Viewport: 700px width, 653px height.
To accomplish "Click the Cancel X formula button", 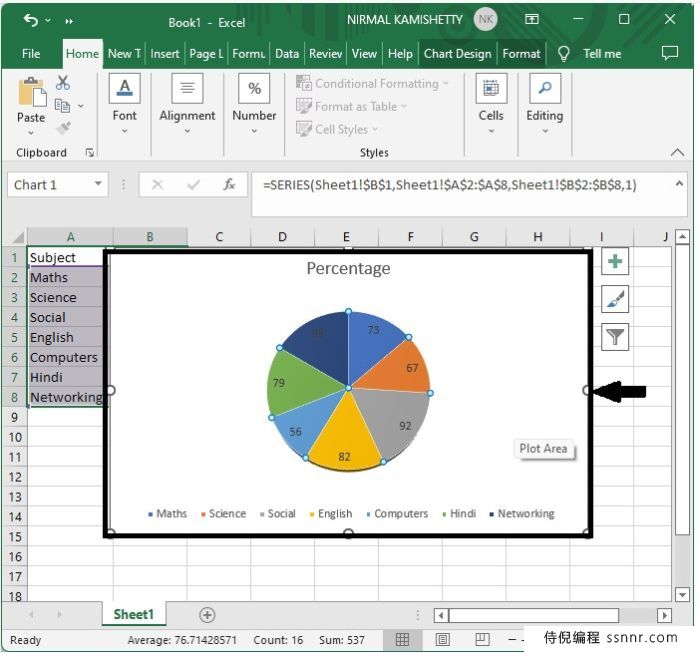I will [157, 184].
